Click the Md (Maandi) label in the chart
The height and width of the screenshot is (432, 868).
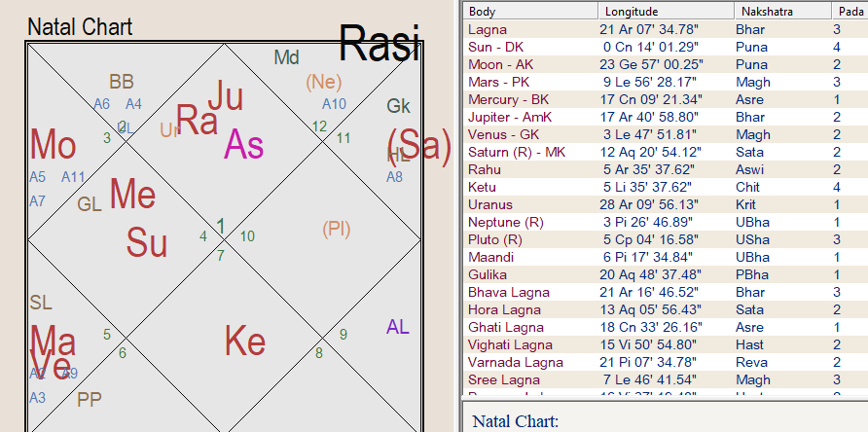pos(287,57)
